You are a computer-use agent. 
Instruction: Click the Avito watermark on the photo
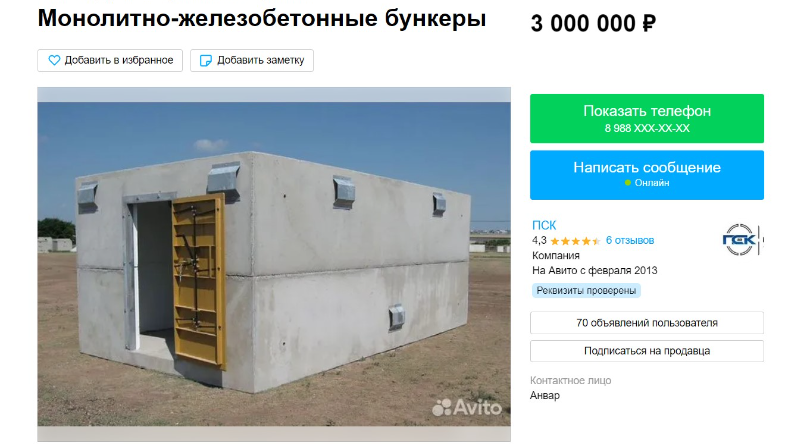pyautogui.click(x=467, y=407)
